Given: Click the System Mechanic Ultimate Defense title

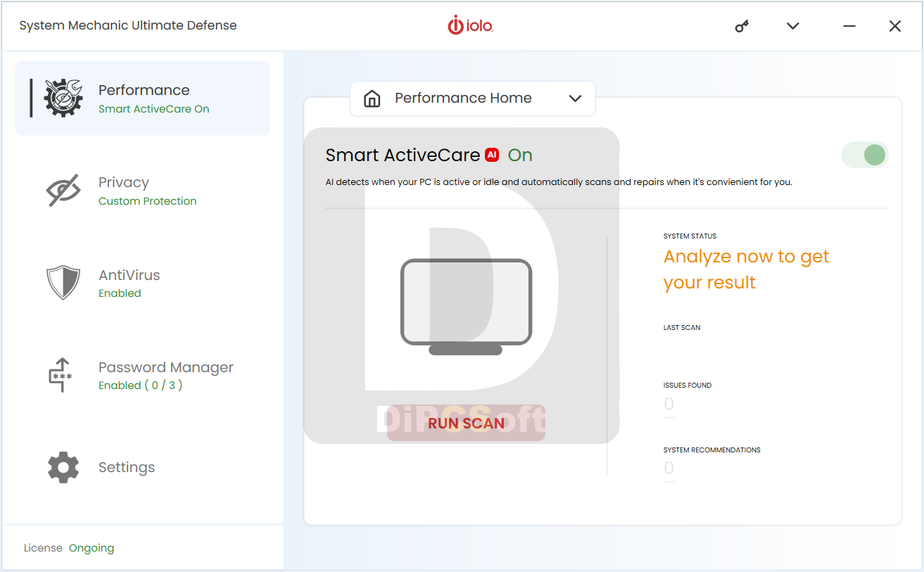Looking at the screenshot, I should (128, 25).
